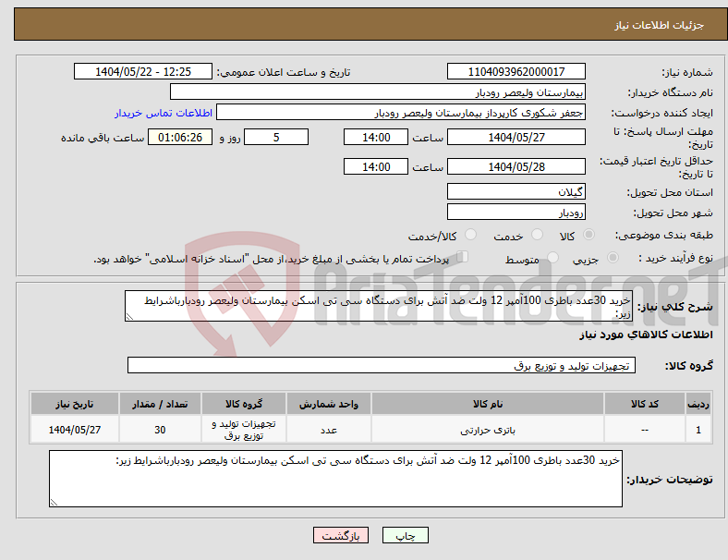Click the delivery city field رودبار
The height and width of the screenshot is (560, 728).
coord(516,212)
